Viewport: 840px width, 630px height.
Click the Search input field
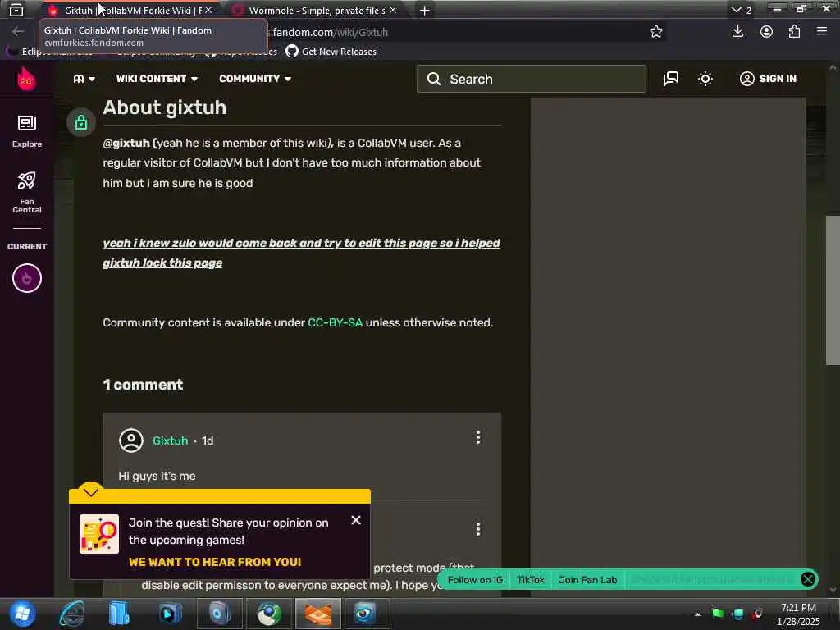click(532, 79)
